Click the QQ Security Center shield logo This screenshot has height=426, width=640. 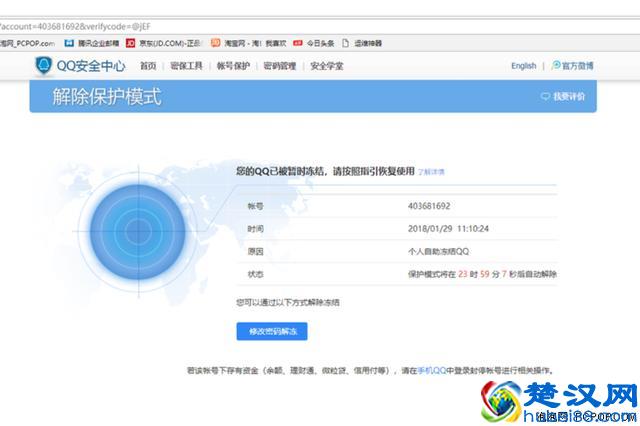(43, 65)
